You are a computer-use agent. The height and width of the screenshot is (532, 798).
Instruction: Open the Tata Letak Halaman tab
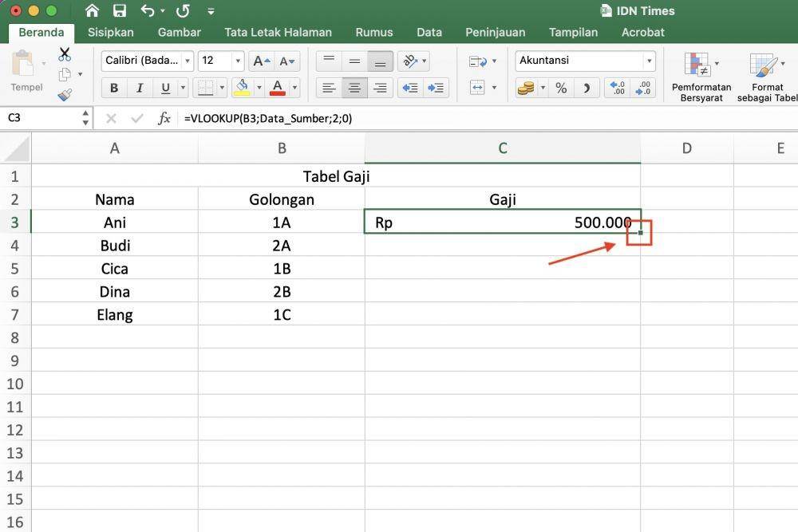tap(278, 33)
